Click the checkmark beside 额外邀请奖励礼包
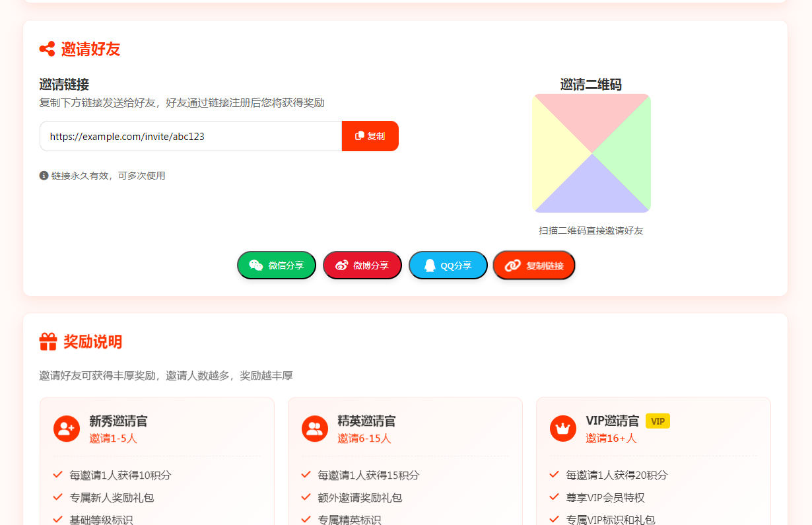 (305, 497)
